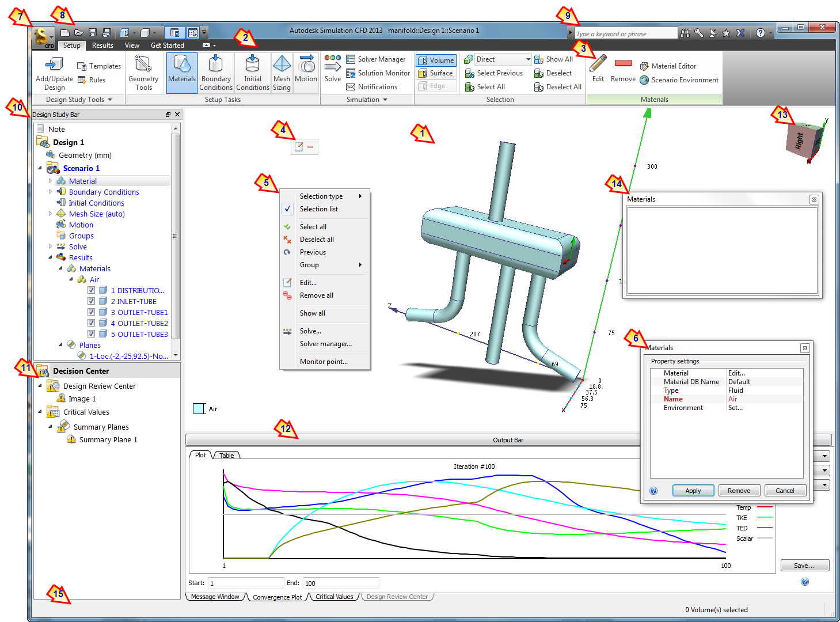Viewport: 840px width, 622px height.
Task: Toggle checkbox for 2 INLET-TUBE
Action: (x=91, y=301)
